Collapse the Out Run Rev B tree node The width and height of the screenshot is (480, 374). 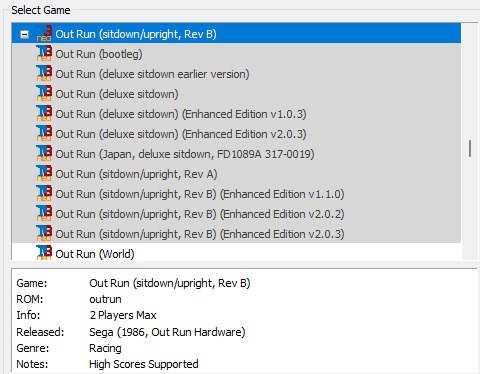24,34
